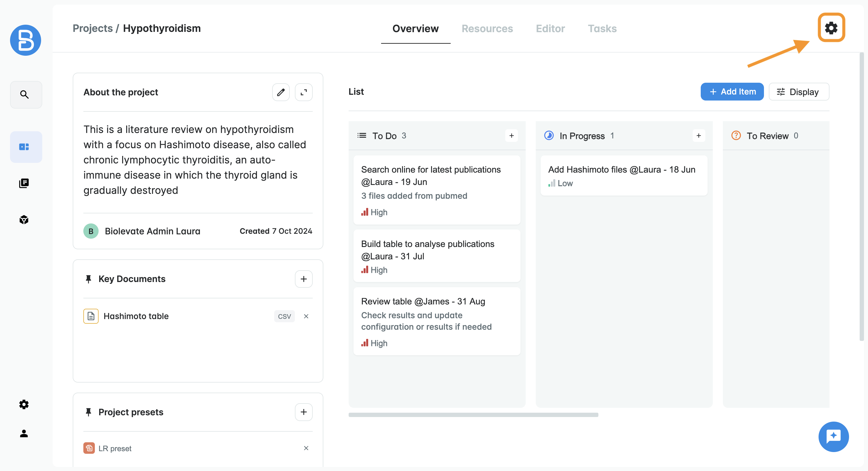The width and height of the screenshot is (868, 471).
Task: Switch to the Resources tab
Action: tap(487, 29)
